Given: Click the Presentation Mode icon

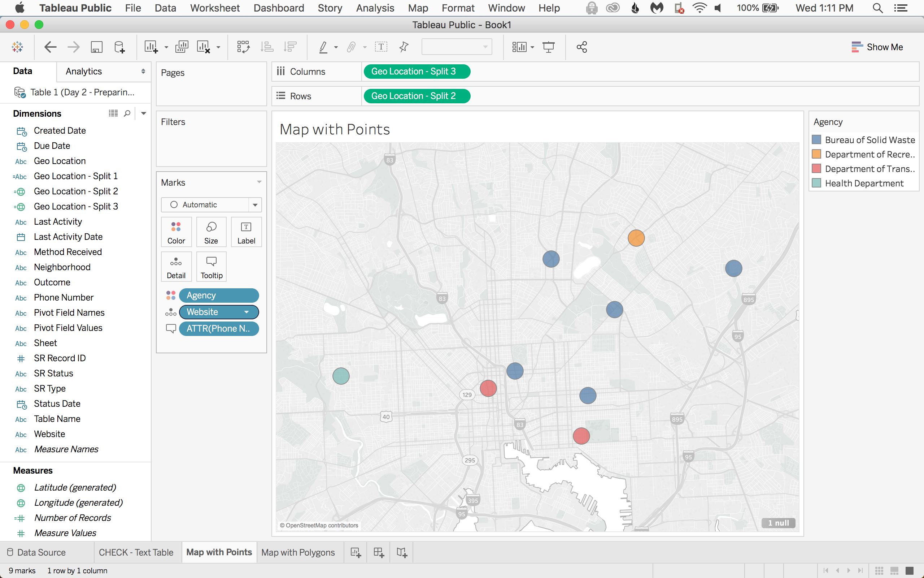Looking at the screenshot, I should 548,47.
